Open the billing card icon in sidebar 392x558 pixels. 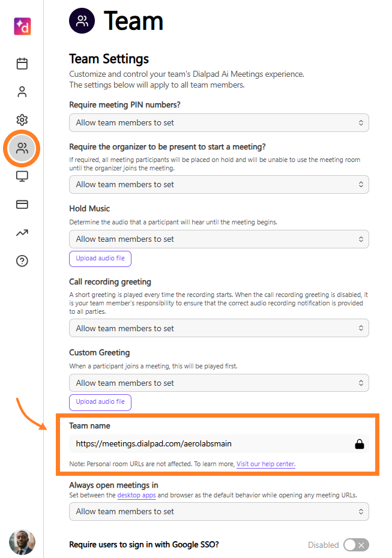click(x=22, y=204)
